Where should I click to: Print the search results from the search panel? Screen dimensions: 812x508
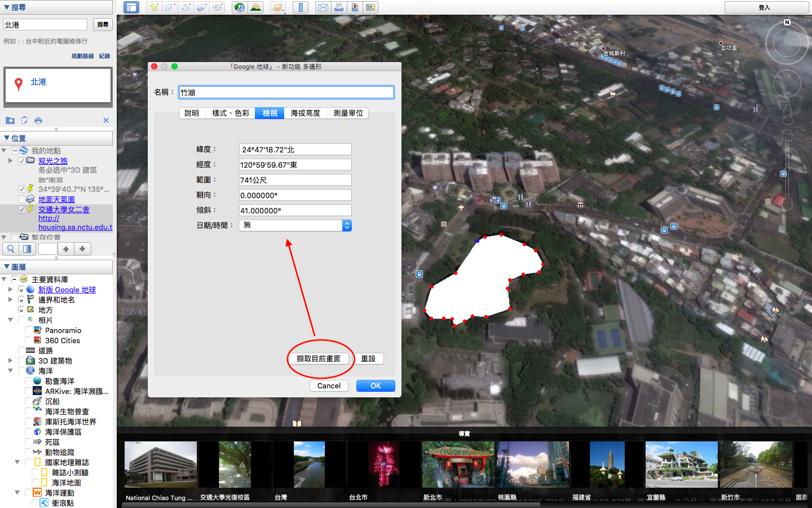coord(38,120)
